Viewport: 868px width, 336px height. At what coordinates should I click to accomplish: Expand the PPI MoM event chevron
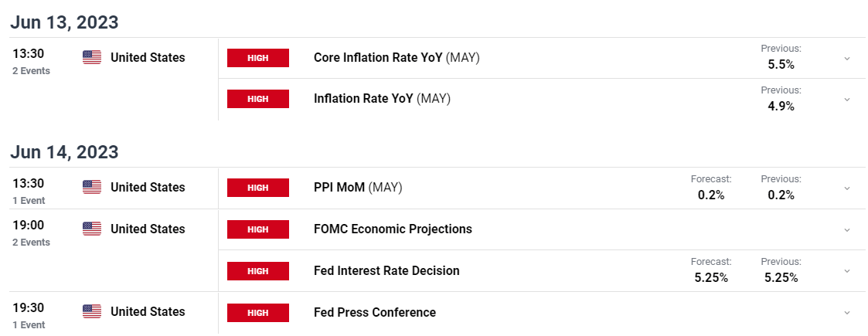(847, 188)
